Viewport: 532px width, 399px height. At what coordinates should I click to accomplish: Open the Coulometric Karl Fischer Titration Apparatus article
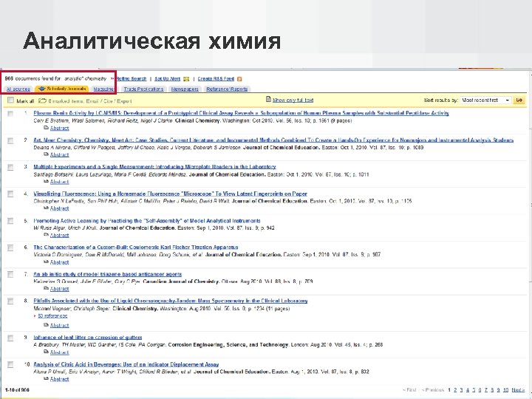click(x=136, y=247)
